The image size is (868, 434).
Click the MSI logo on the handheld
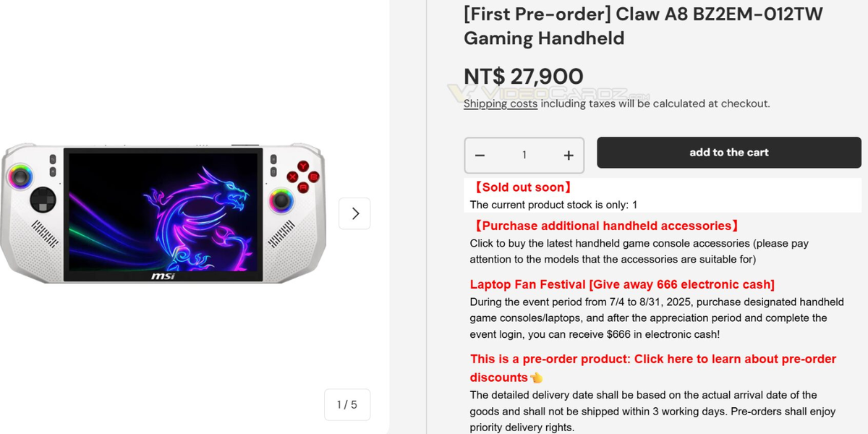(x=163, y=276)
